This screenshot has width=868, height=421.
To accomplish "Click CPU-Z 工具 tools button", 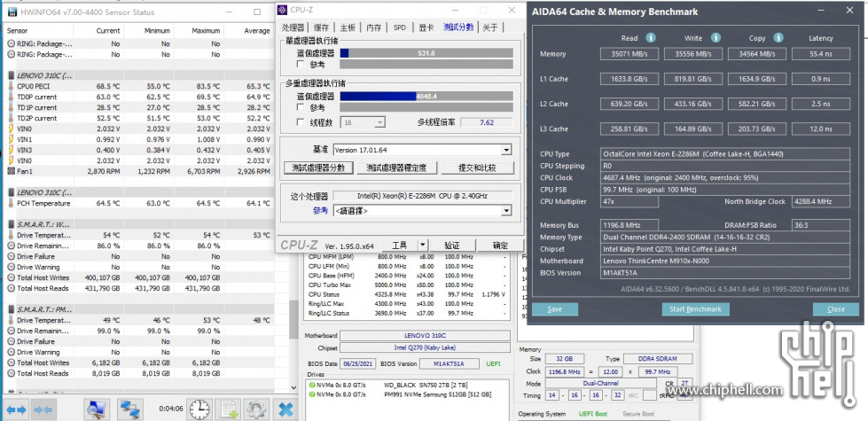I will coord(399,245).
